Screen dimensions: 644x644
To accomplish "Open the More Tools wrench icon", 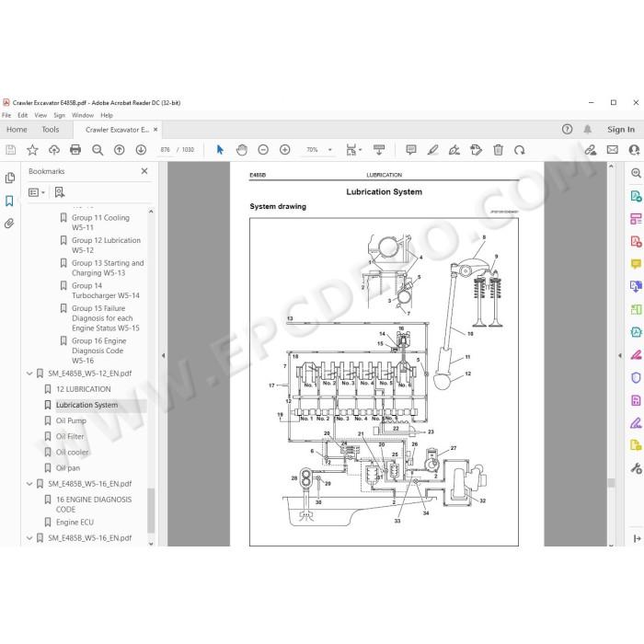I will pos(636,467).
